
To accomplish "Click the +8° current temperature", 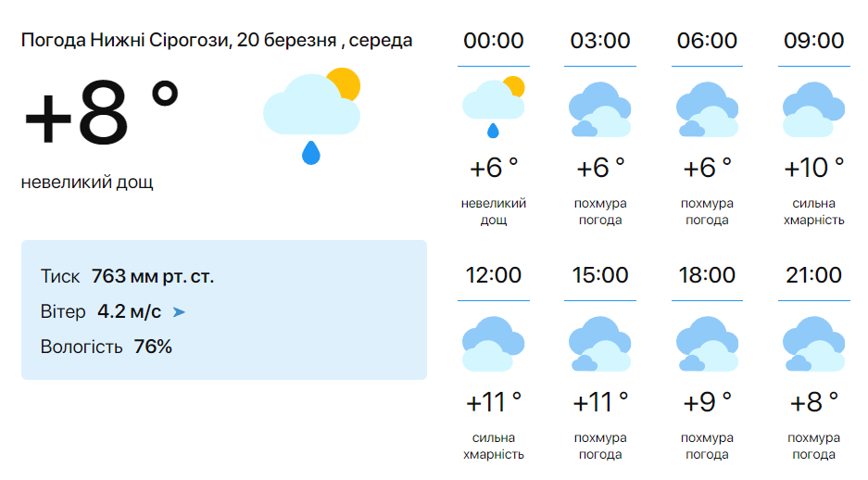I will (101, 112).
